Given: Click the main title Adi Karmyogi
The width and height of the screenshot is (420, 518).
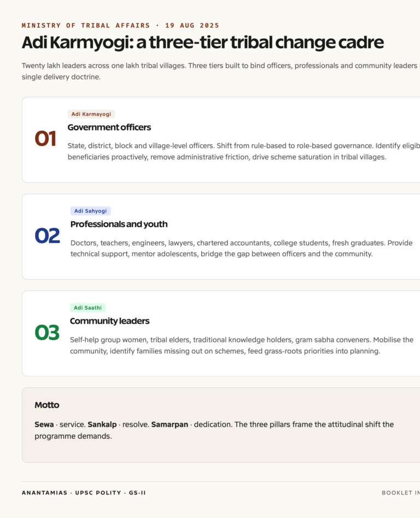Looking at the screenshot, I should point(203,42).
